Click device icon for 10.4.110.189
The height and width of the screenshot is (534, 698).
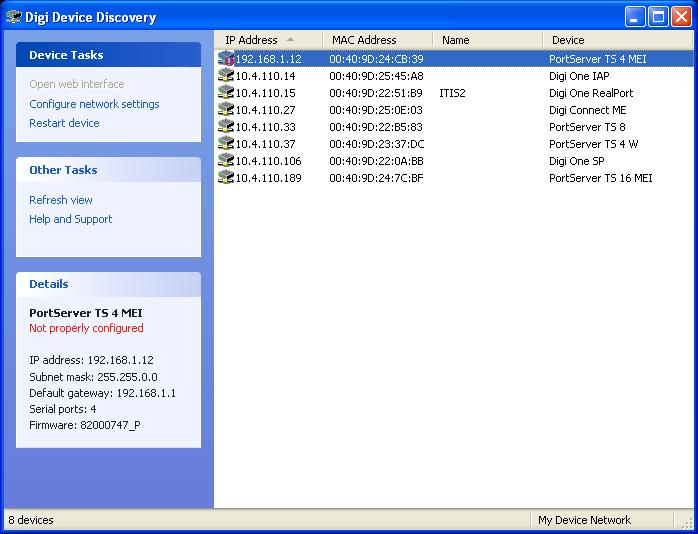(x=226, y=178)
